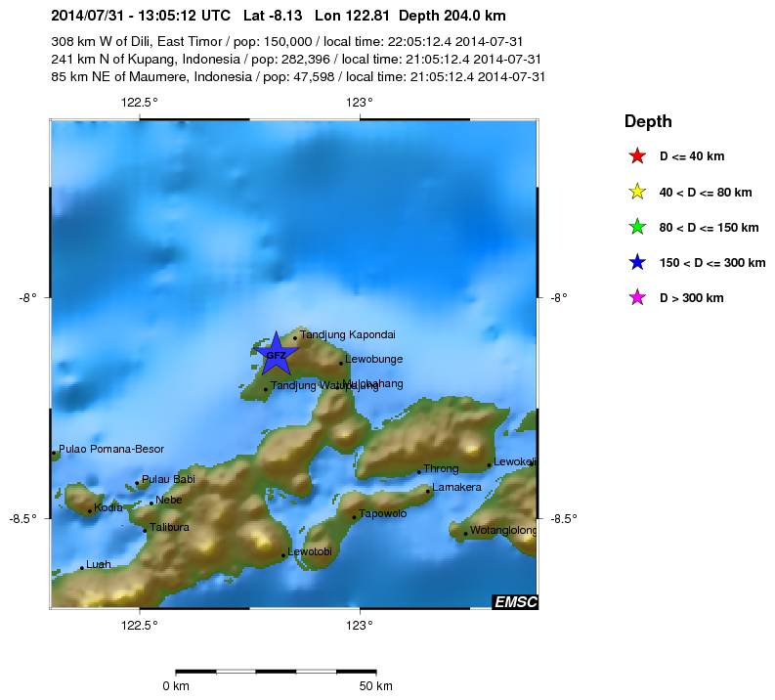Click the Tandjung Kapondai map label

point(348,334)
